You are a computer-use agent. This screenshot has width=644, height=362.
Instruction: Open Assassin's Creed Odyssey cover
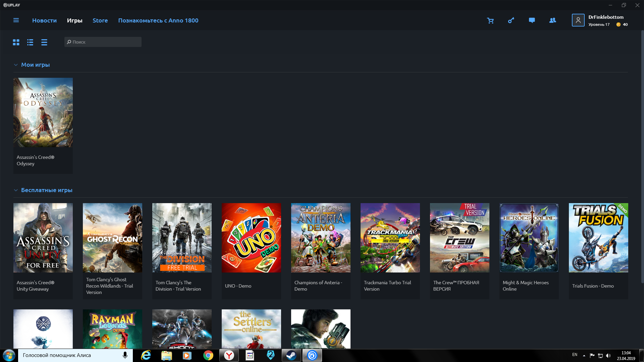pyautogui.click(x=43, y=112)
